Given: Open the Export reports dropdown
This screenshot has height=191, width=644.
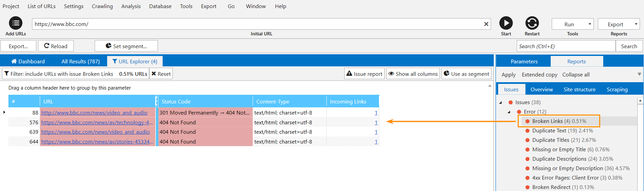Looking at the screenshot, I should pyautogui.click(x=619, y=24).
